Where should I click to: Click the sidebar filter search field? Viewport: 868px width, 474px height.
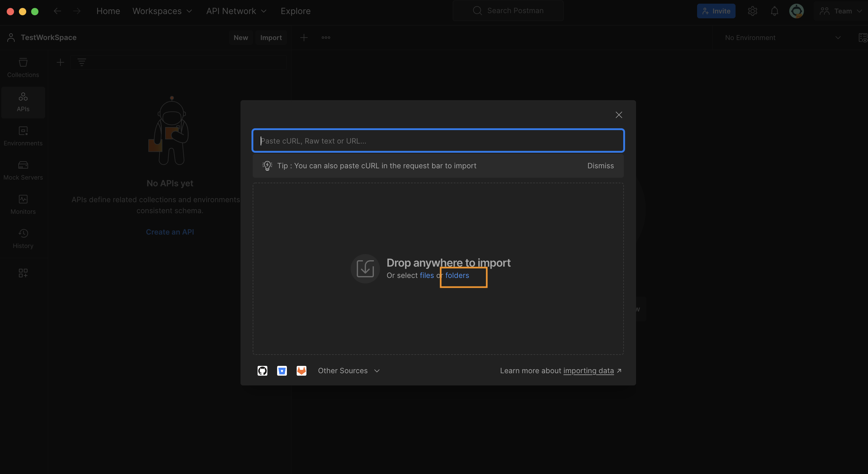coord(179,62)
